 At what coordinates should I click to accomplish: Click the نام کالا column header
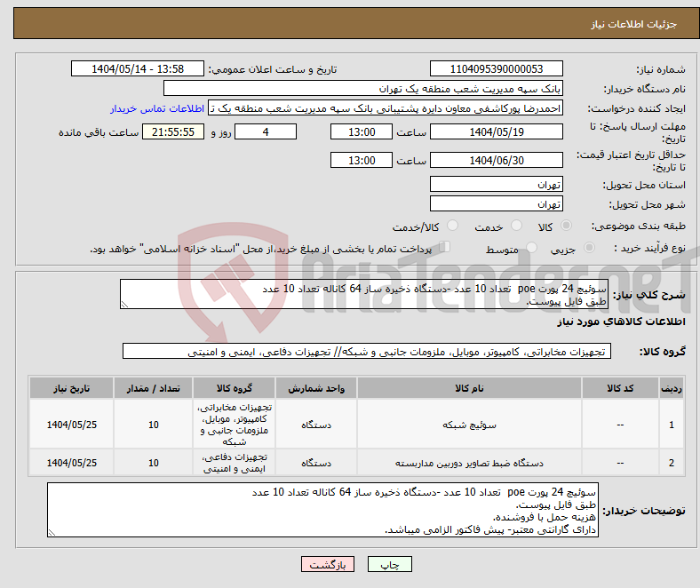469,388
